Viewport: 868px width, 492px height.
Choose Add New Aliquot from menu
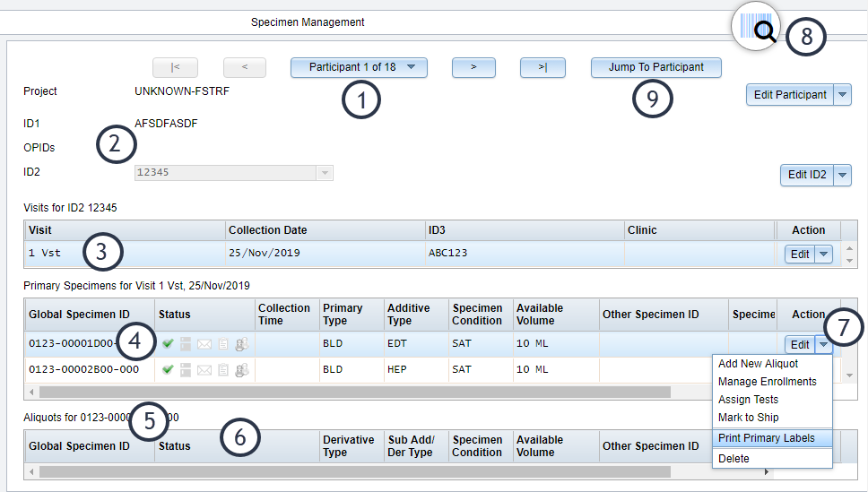coord(772,364)
